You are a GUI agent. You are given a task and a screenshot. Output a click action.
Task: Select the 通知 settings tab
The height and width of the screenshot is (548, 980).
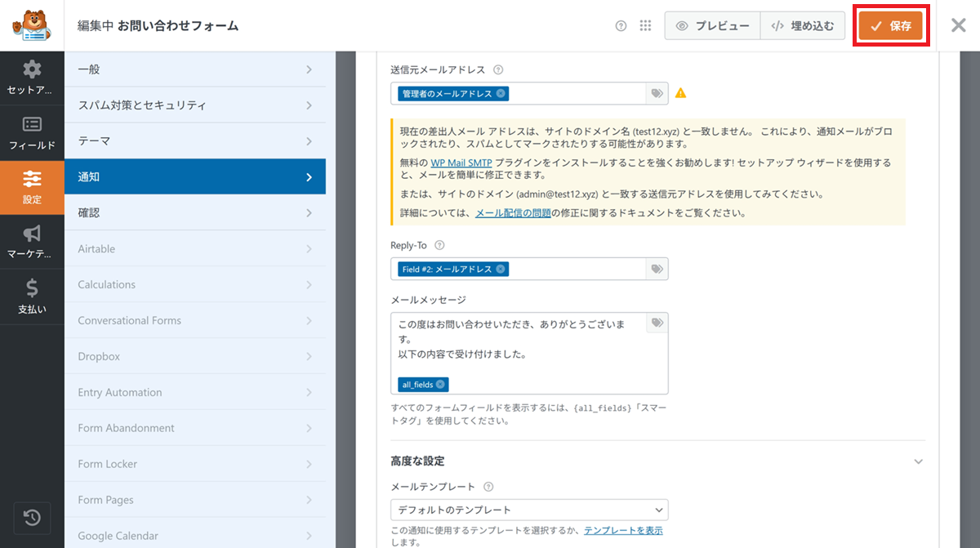pyautogui.click(x=194, y=176)
